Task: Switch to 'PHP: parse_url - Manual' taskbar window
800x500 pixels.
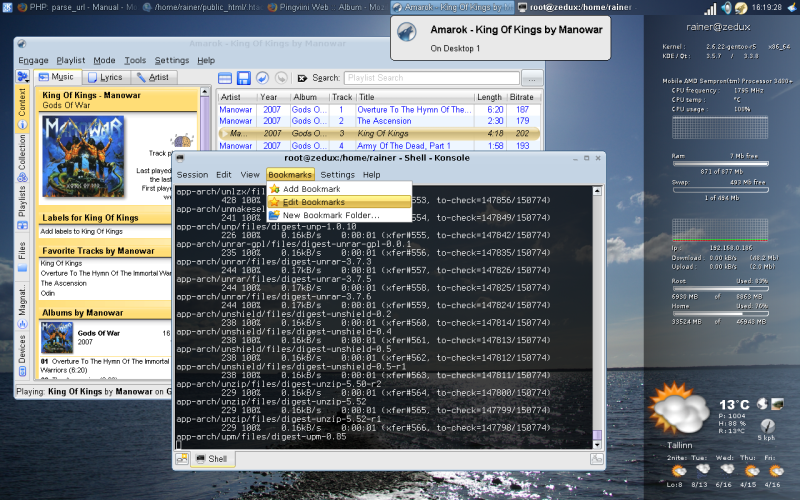Action: (77, 7)
